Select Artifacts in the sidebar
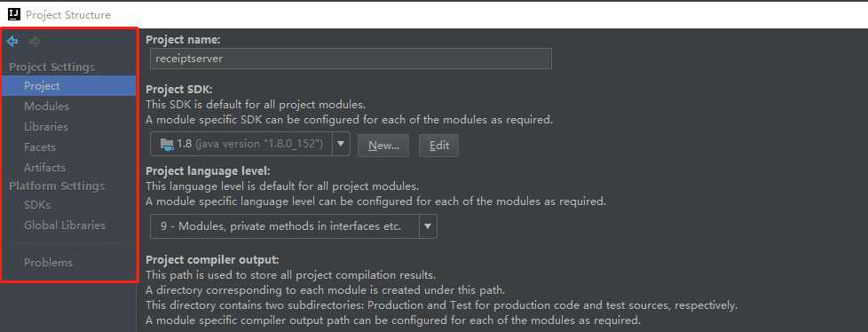The image size is (868, 332). (x=44, y=167)
